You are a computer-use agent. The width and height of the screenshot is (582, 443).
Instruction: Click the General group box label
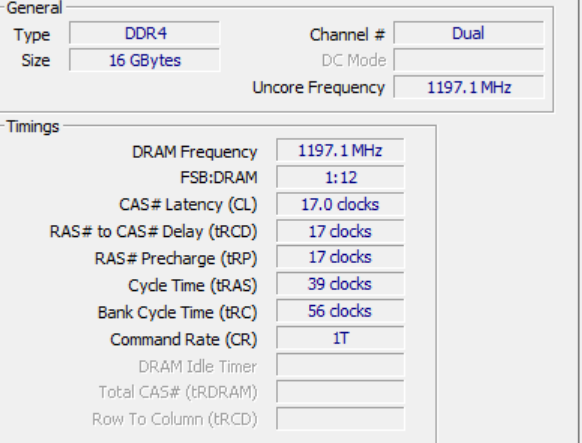tap(34, 8)
